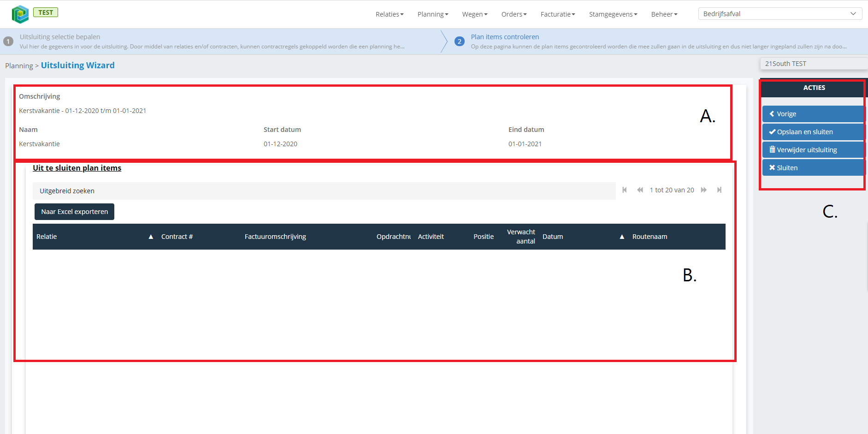Screen dimensions: 868x434
Task: Open the Relaties menu
Action: [x=390, y=14]
